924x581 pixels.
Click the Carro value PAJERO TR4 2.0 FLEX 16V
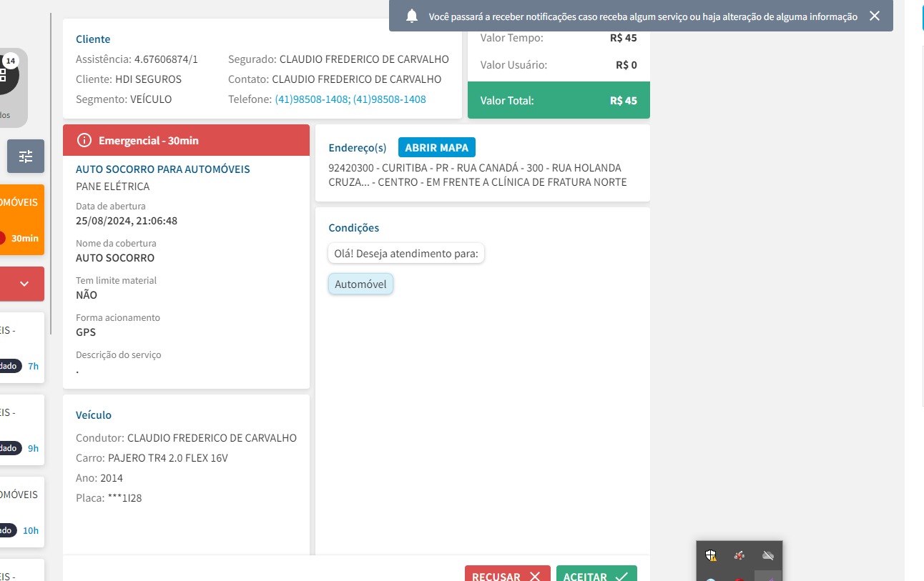(168, 458)
